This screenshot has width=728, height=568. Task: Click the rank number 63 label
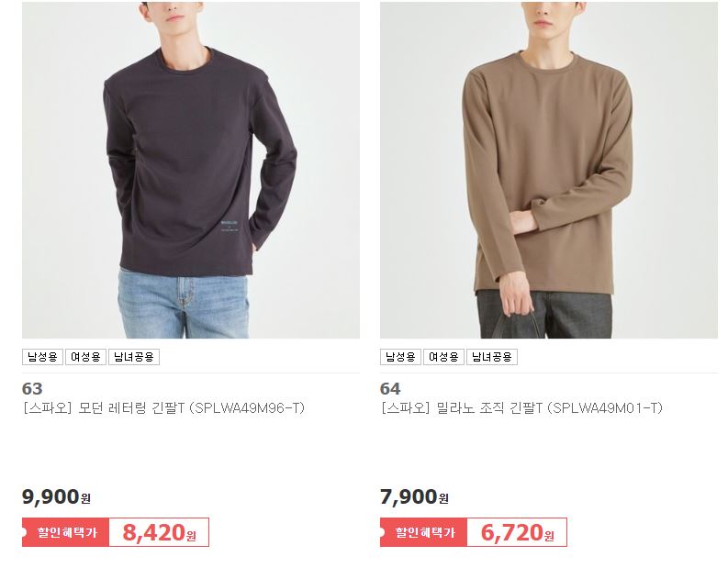32,388
